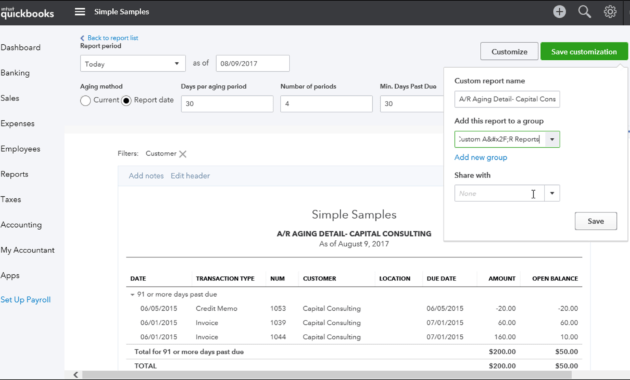Open the search magnifier icon

pos(585,12)
